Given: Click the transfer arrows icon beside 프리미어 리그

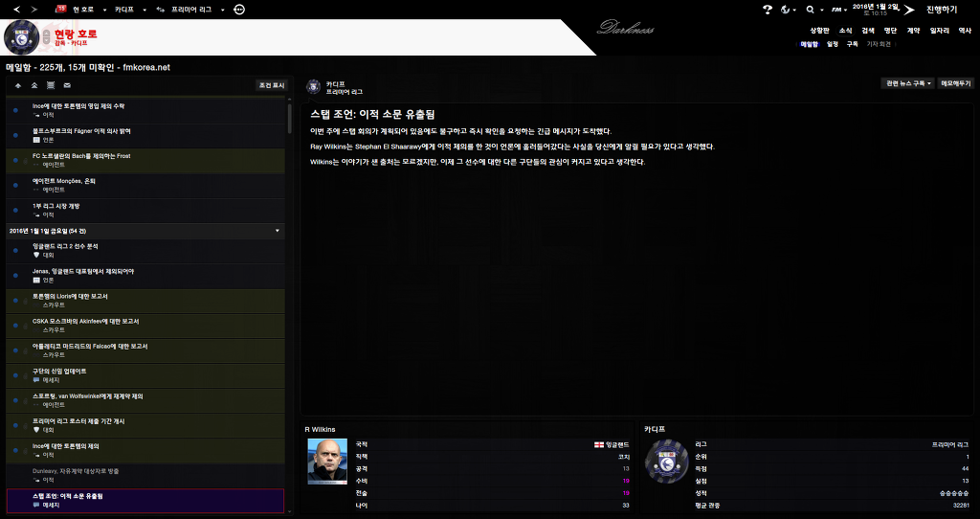Looking at the screenshot, I should (161, 10).
